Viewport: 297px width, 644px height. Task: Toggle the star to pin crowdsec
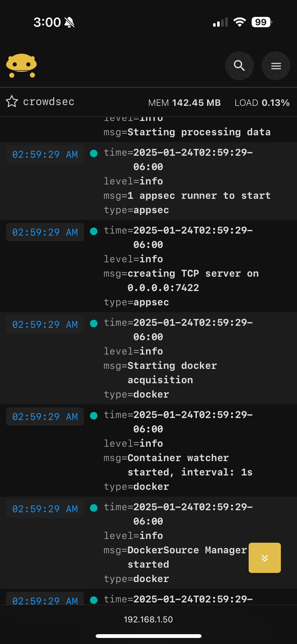tap(12, 102)
